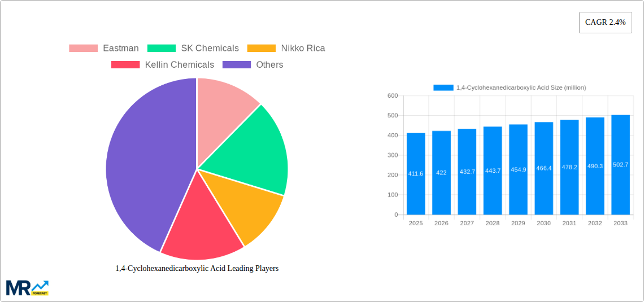Screen dimensions: 644x302
Task: Click the 1,4-Cyclohexanedicarboxylic Acid Size legend text
Action: [521, 87]
